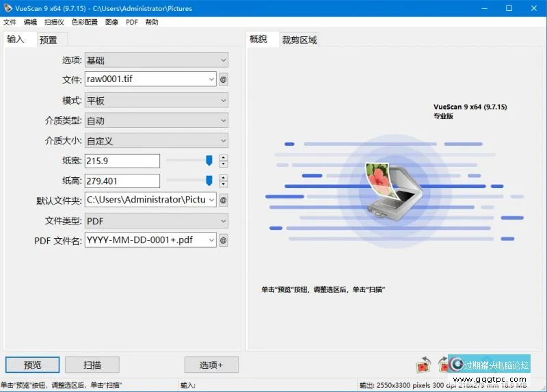547x392 pixels.
Task: Close the VueScan window
Action: pyautogui.click(x=534, y=8)
